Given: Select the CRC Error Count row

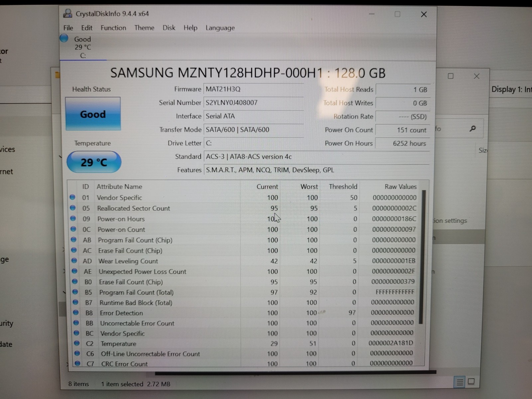Looking at the screenshot, I should [243, 363].
